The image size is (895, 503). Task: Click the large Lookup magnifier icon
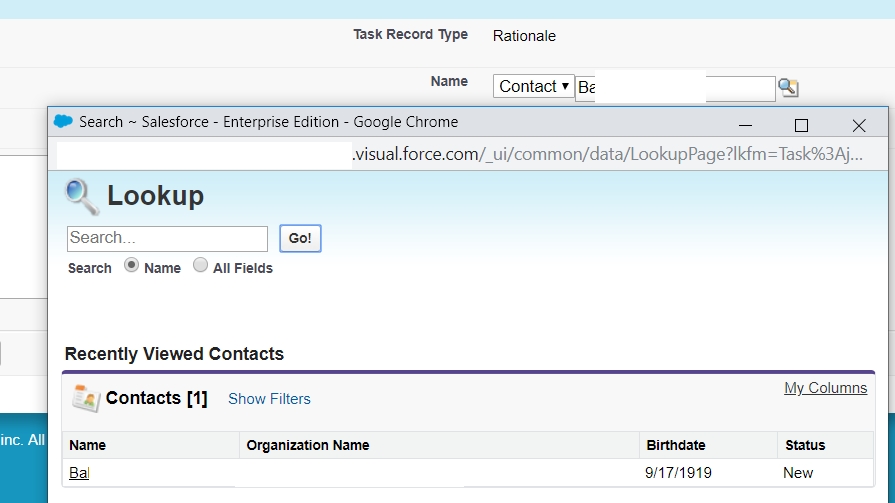click(x=82, y=196)
